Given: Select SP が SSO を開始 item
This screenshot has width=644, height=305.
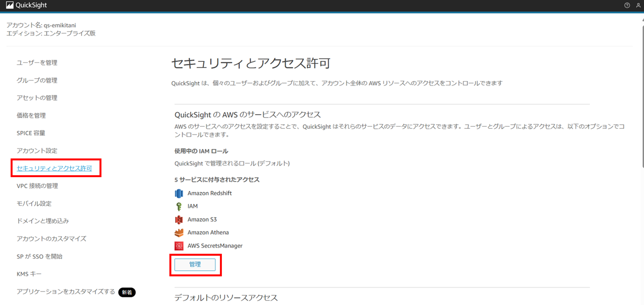Looking at the screenshot, I should 39,257.
